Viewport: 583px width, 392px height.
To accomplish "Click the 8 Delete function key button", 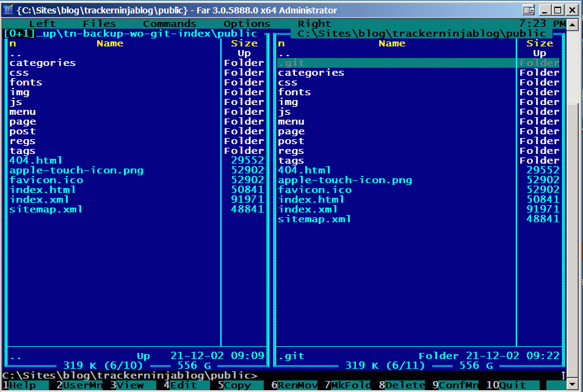I will tap(402, 385).
